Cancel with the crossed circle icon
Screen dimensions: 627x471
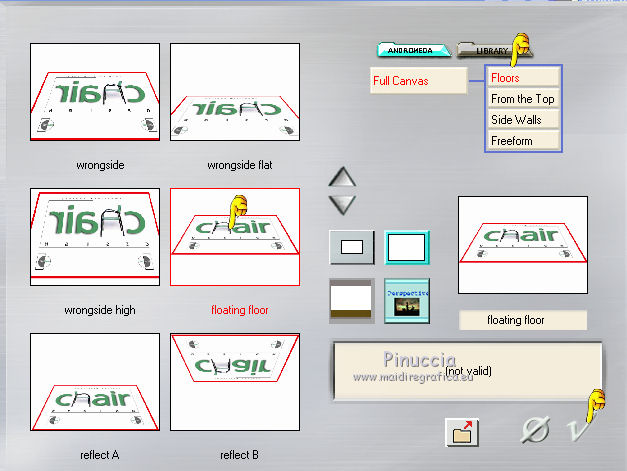[x=535, y=430]
